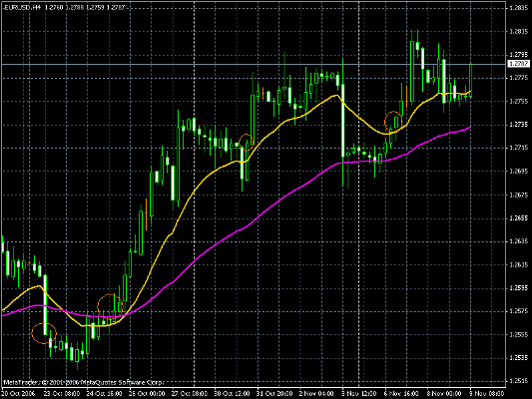
Task: Click the latest green candle reaching 1.2787
Action: (470, 80)
